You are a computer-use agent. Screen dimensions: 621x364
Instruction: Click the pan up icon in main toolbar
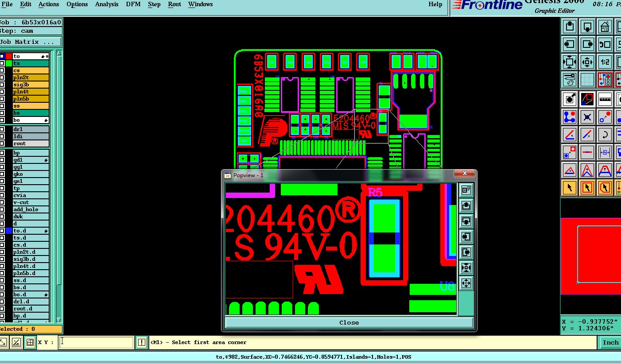(570, 27)
